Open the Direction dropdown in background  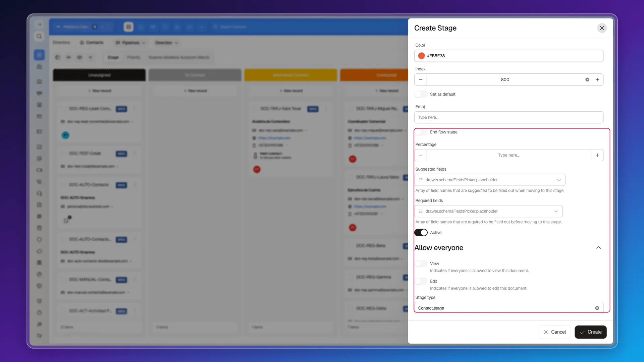tap(166, 43)
